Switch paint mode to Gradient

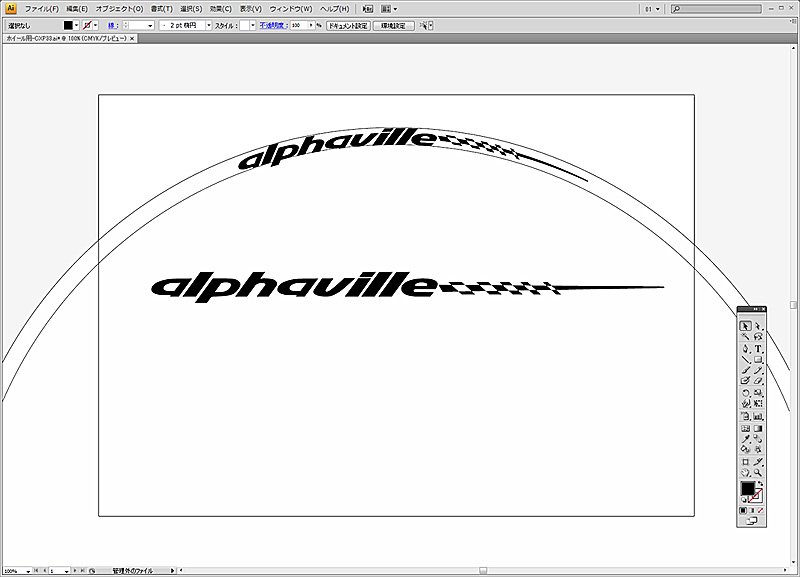(752, 511)
